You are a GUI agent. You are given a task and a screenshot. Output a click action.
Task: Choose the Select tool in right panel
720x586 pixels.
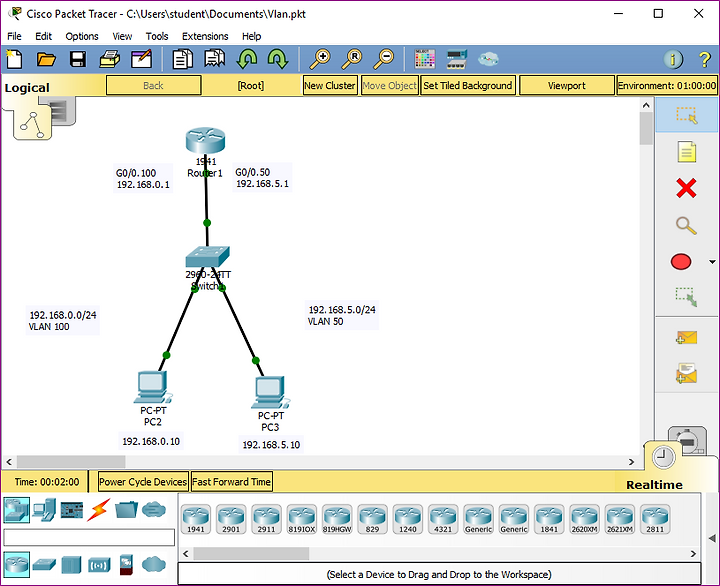point(686,115)
